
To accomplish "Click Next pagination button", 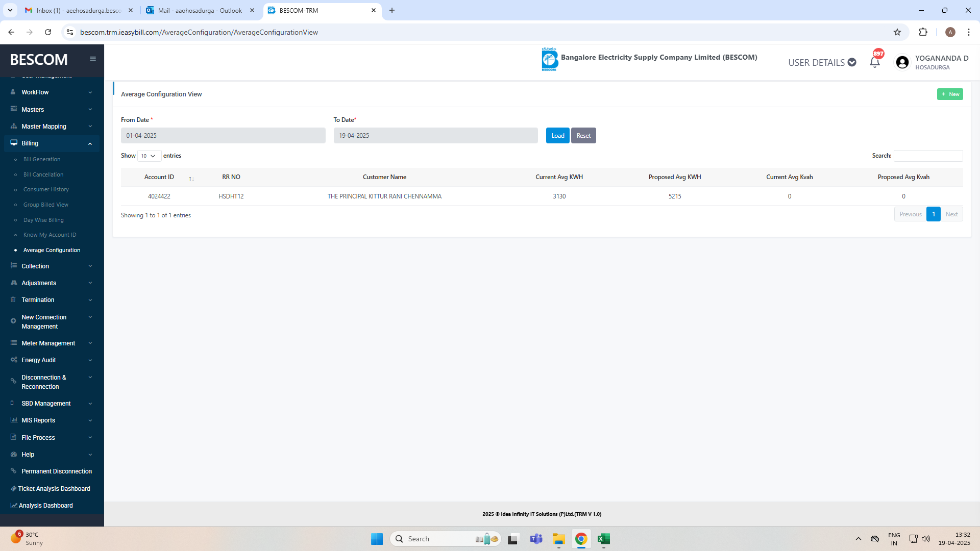I will tap(951, 214).
